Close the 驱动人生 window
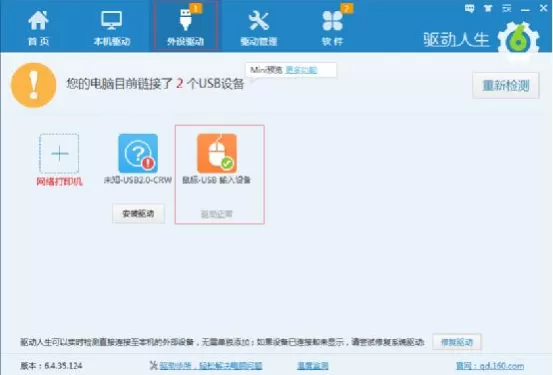The height and width of the screenshot is (375, 553). 543,8
